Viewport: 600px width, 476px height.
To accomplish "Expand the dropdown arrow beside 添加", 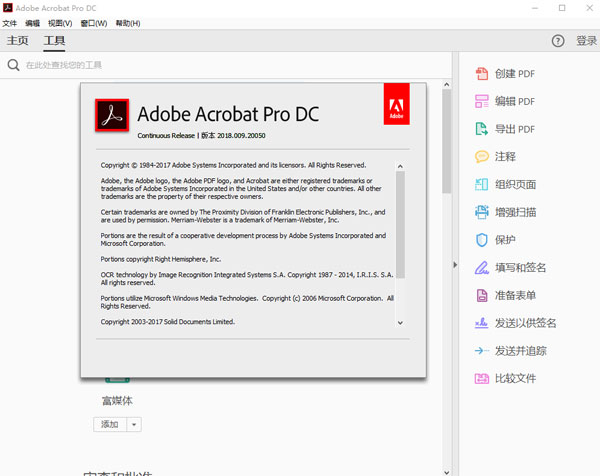I will [134, 424].
